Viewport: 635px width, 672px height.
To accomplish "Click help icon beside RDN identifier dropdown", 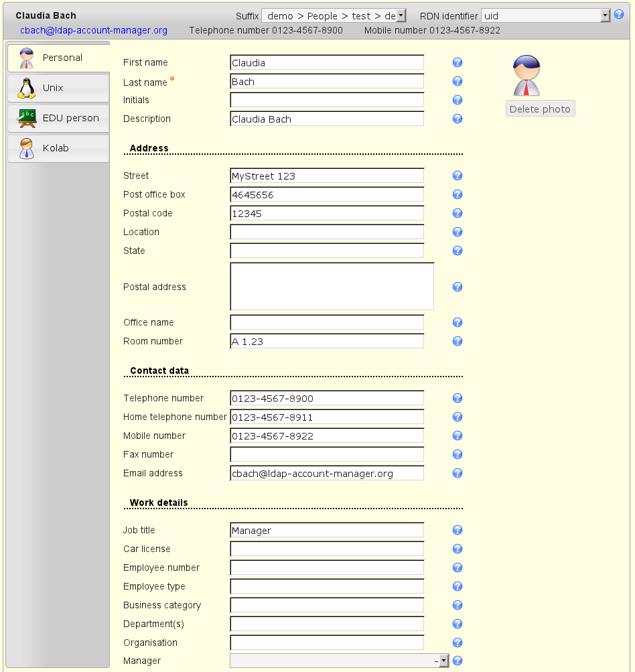I will (619, 15).
